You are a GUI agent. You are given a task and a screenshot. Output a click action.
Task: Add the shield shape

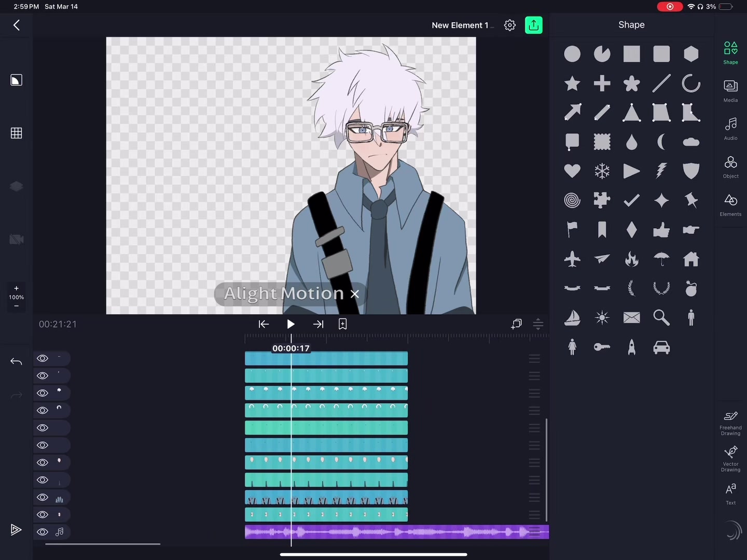pyautogui.click(x=691, y=171)
